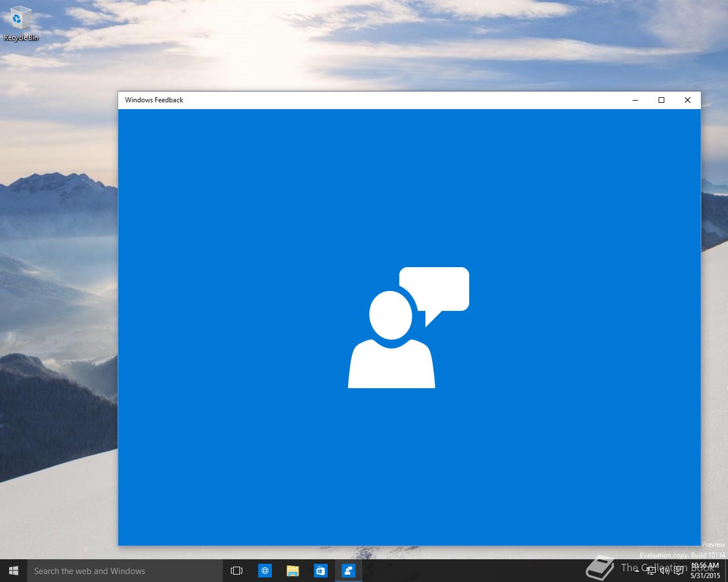Open Task View from the taskbar
728x582 pixels.
pos(237,571)
